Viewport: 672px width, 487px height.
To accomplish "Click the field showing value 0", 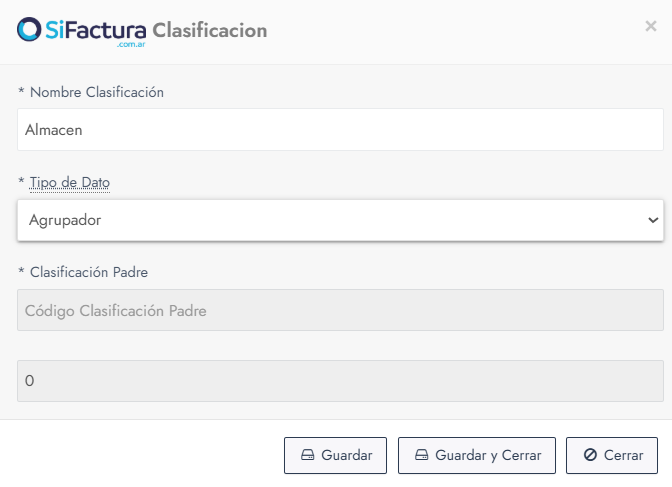I will click(340, 381).
